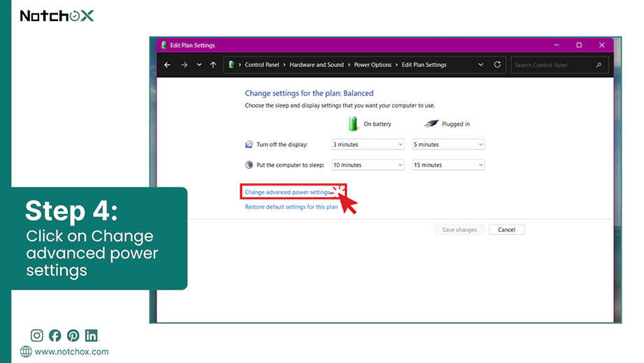Open sleep Plugged in dropdown showing 15 minutes
644x363 pixels.
(x=448, y=165)
